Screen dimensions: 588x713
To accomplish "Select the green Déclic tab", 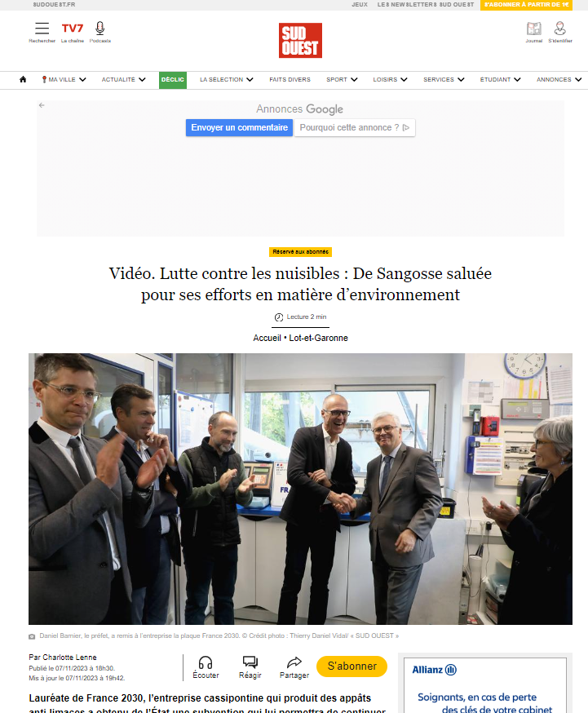I will click(173, 80).
